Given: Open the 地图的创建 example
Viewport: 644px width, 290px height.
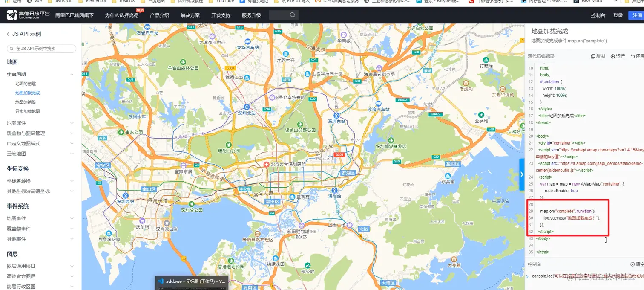Looking at the screenshot, I should [x=26, y=84].
